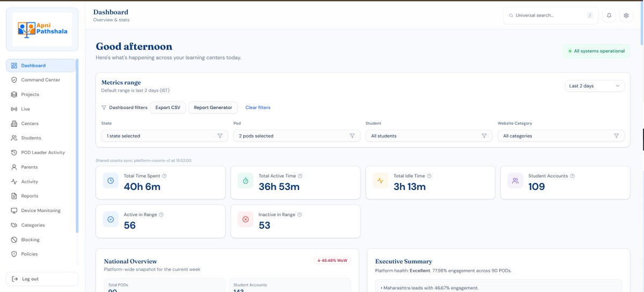
Task: Click the Projects layers icon
Action: pyautogui.click(x=14, y=94)
